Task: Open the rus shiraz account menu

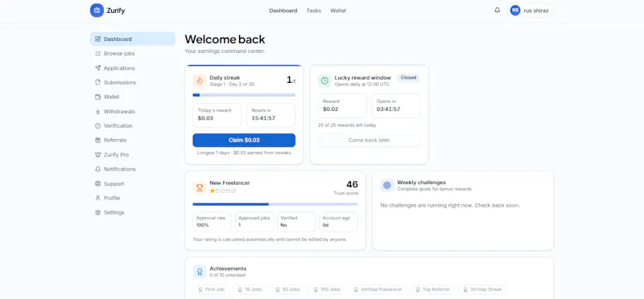Action: 531,10
